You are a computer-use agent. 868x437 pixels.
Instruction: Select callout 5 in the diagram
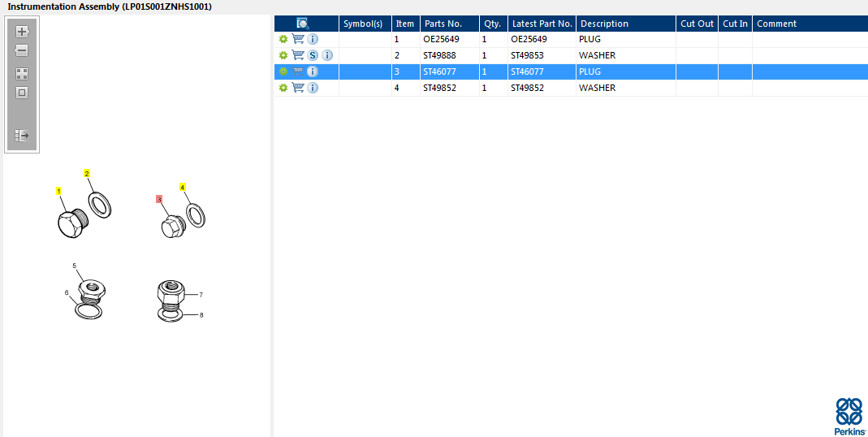tap(75, 266)
